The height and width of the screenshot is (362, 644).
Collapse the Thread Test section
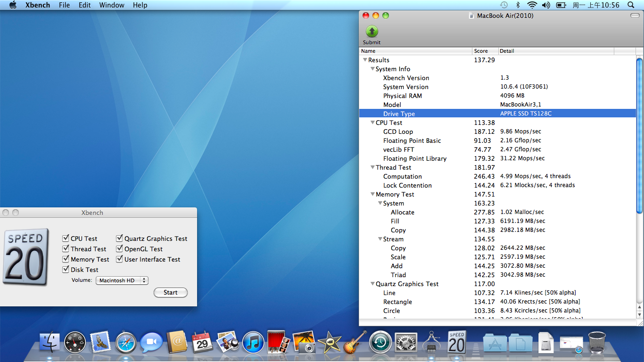pos(372,167)
